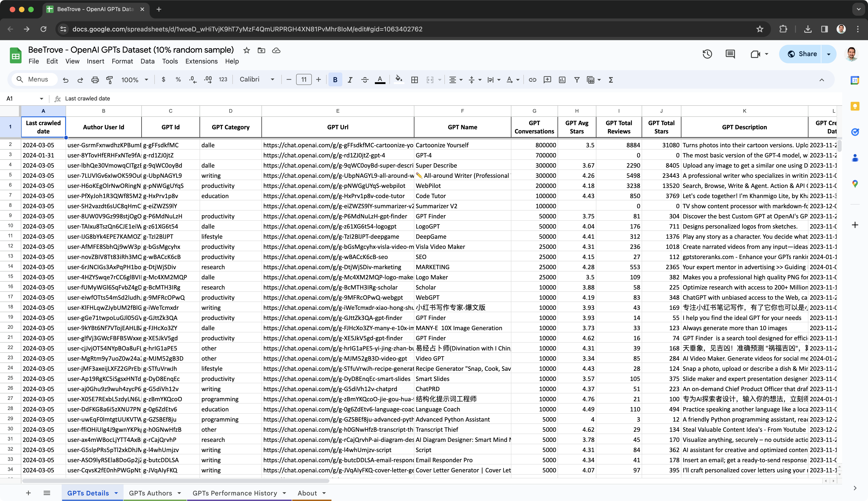Open the all sheets list

click(47, 493)
